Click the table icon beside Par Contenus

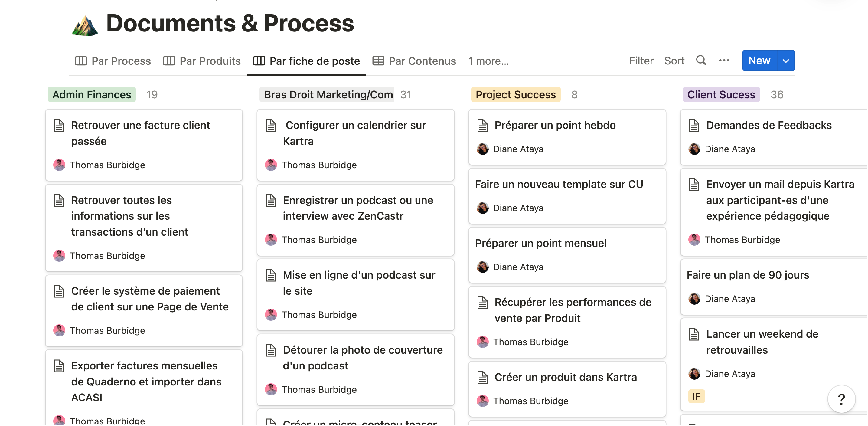coord(378,61)
